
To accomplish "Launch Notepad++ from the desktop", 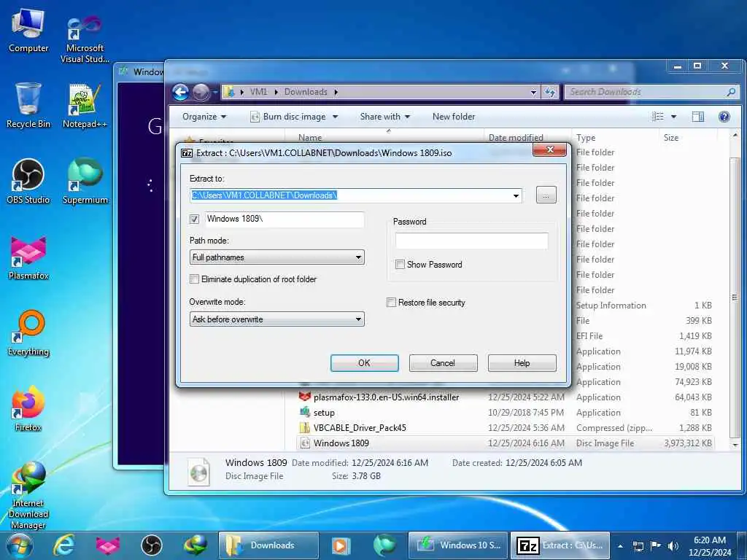I will point(85,106).
